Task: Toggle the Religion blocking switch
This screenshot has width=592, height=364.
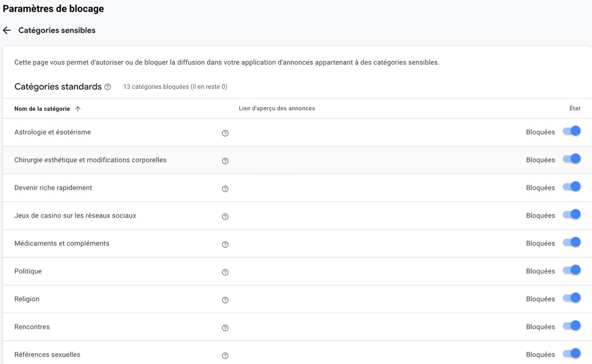Action: click(571, 298)
